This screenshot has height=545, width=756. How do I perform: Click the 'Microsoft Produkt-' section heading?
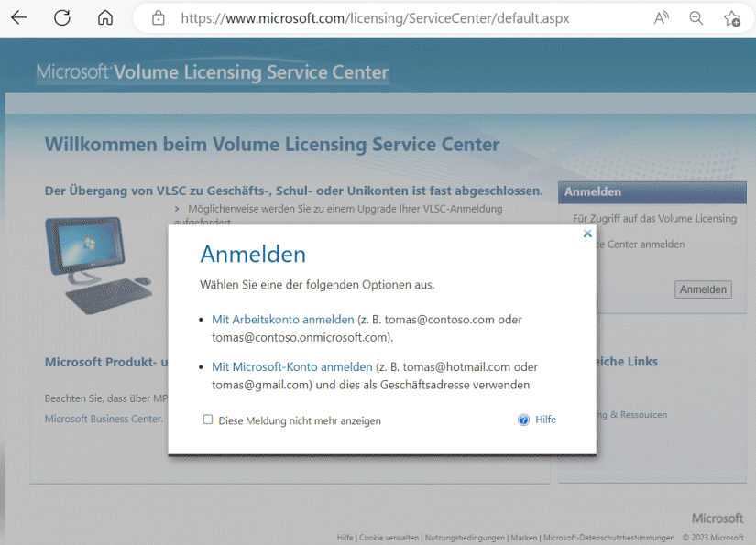[x=106, y=362]
